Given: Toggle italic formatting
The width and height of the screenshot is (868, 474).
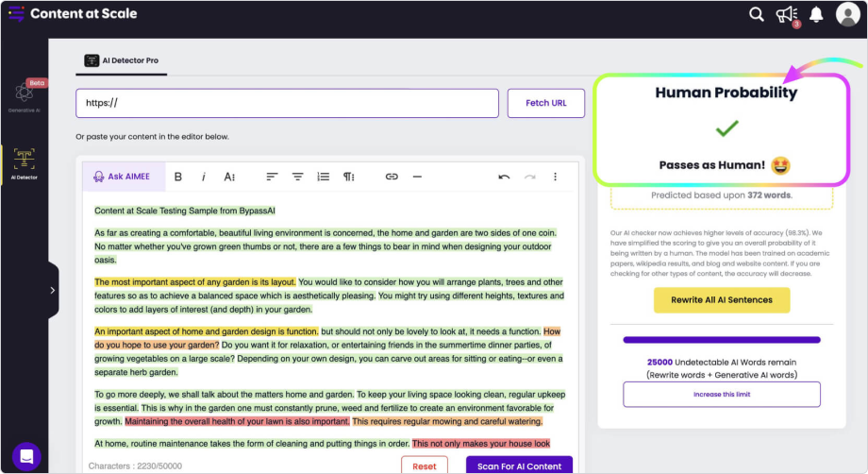Looking at the screenshot, I should (x=204, y=177).
